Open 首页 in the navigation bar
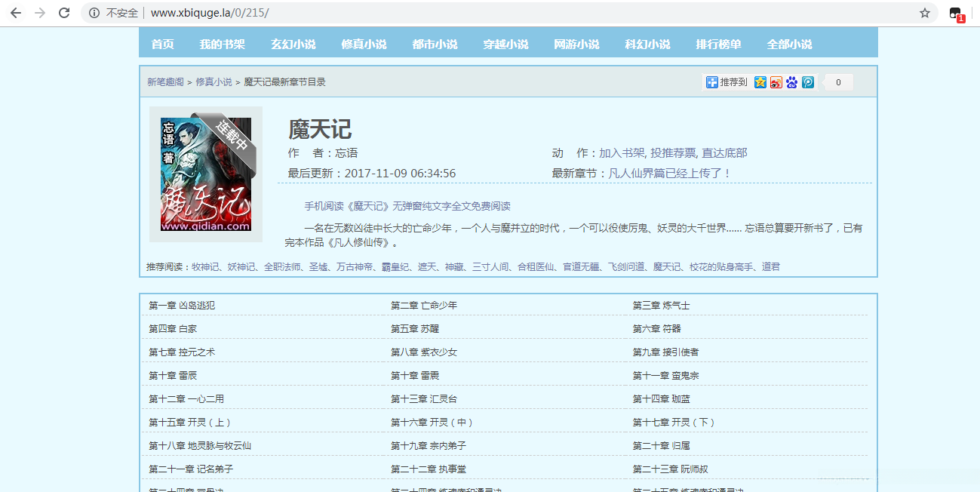 pyautogui.click(x=163, y=44)
